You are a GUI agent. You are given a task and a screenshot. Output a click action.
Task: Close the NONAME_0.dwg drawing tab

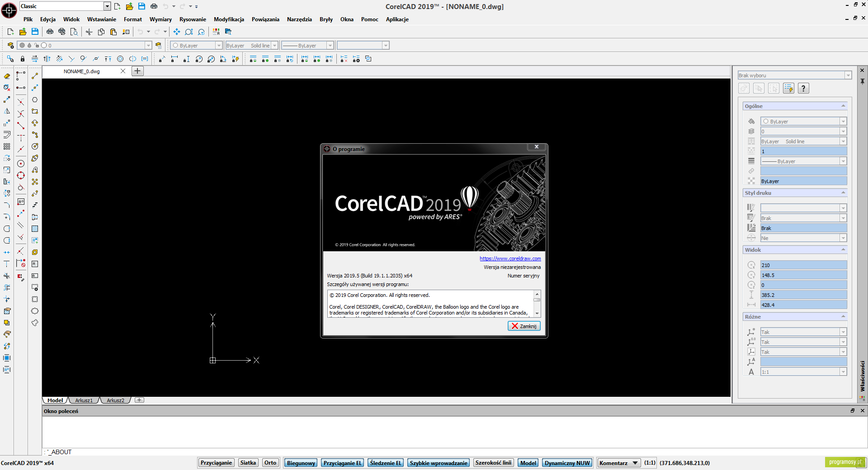click(123, 71)
